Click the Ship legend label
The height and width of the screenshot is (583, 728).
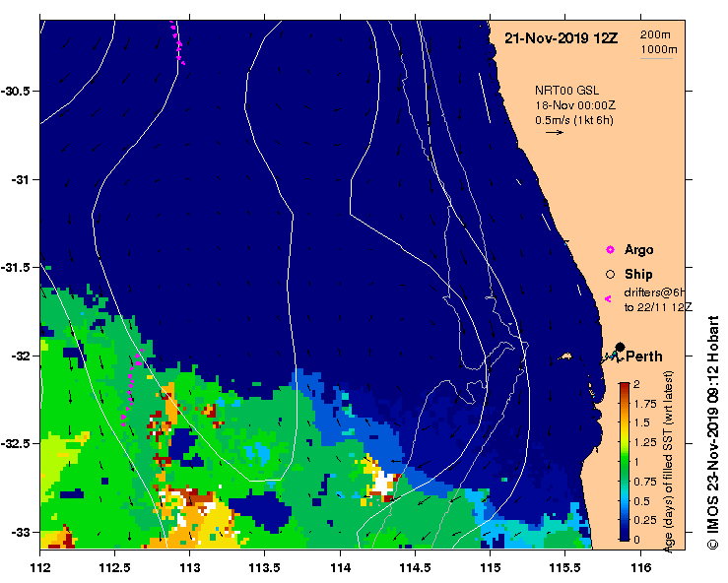click(638, 275)
